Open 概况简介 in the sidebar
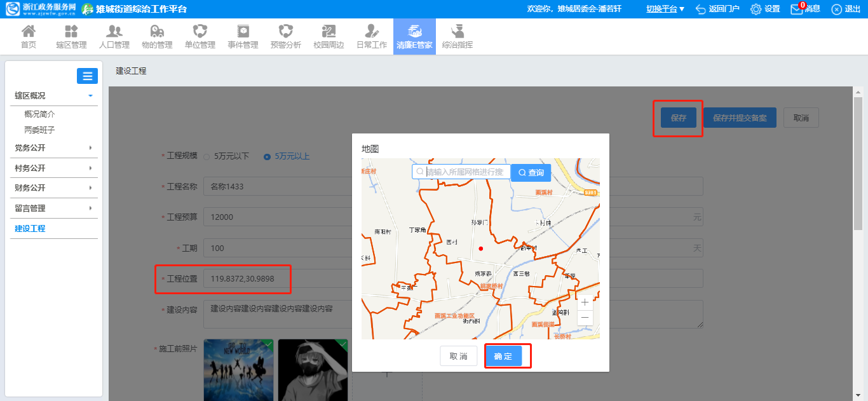Screen dimensions: 868x401 pyautogui.click(x=39, y=114)
